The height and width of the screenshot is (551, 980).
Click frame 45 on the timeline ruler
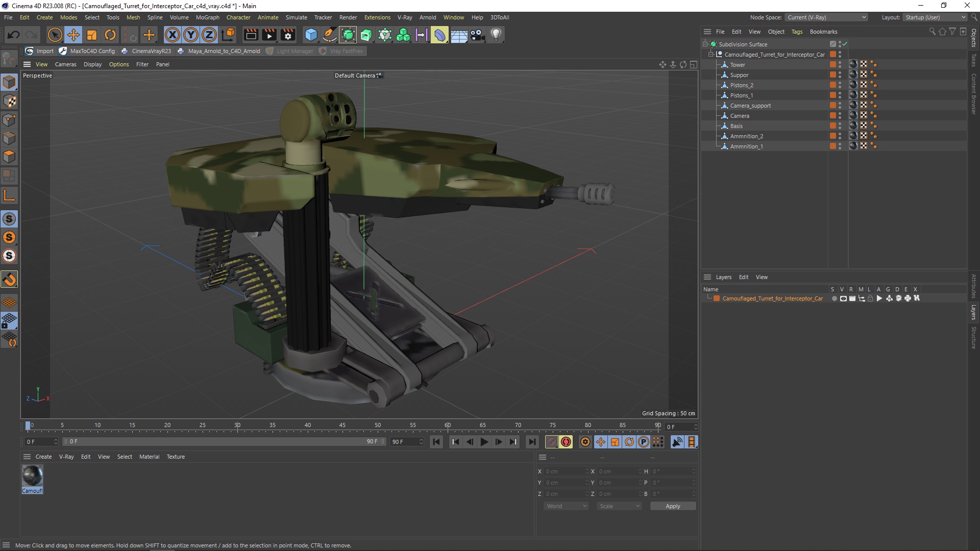pos(342,425)
